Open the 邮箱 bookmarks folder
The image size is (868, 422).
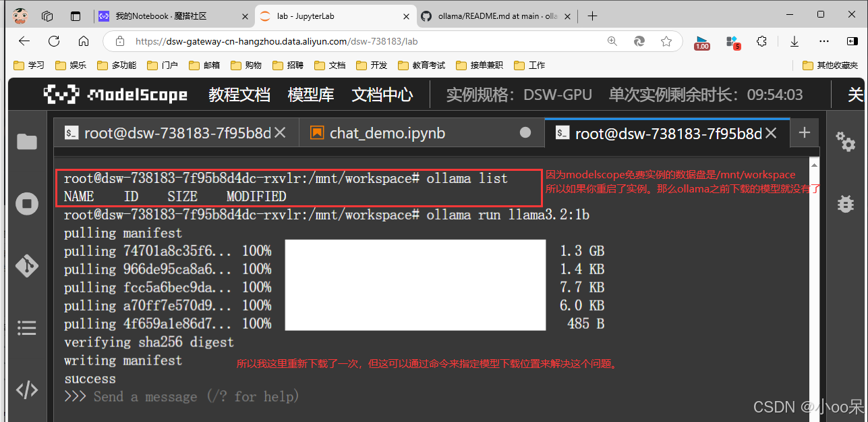(x=204, y=65)
